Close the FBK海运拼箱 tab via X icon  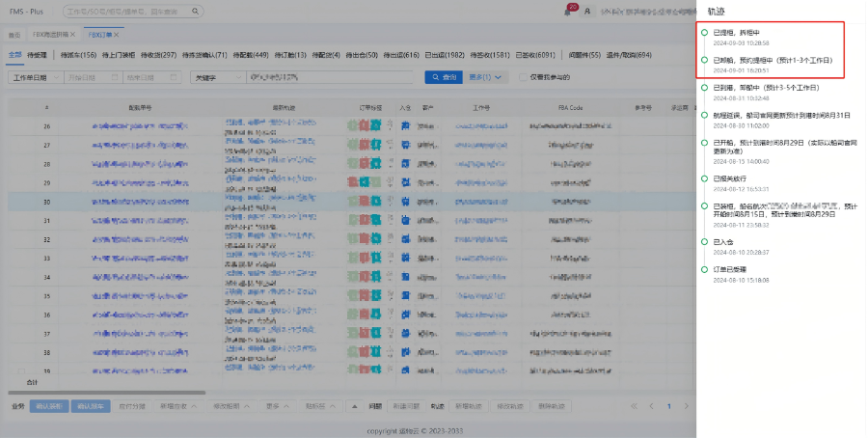coord(72,33)
